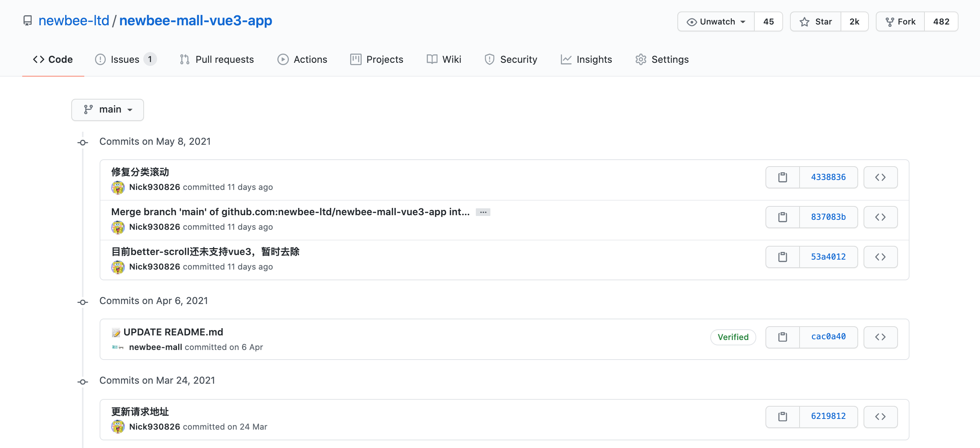Open commit hash 6219812
This screenshot has width=980, height=448.
[x=828, y=417]
